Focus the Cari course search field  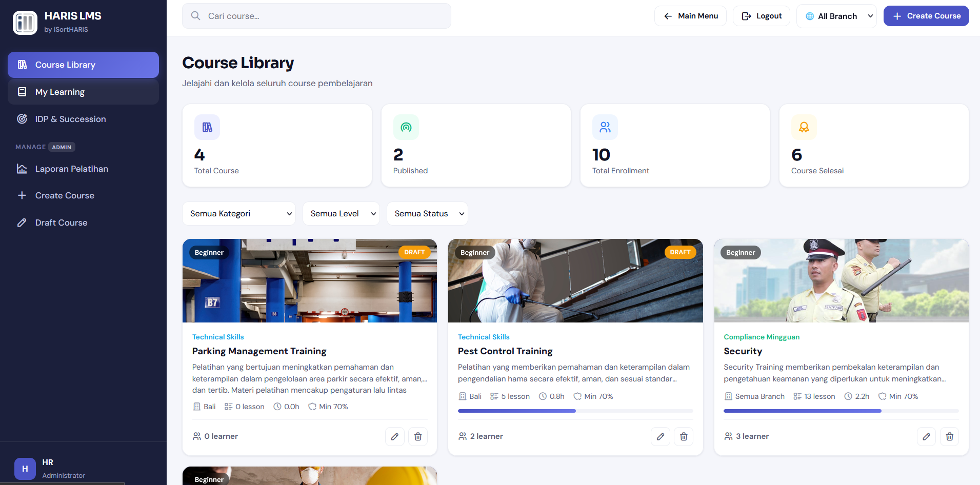coord(316,16)
